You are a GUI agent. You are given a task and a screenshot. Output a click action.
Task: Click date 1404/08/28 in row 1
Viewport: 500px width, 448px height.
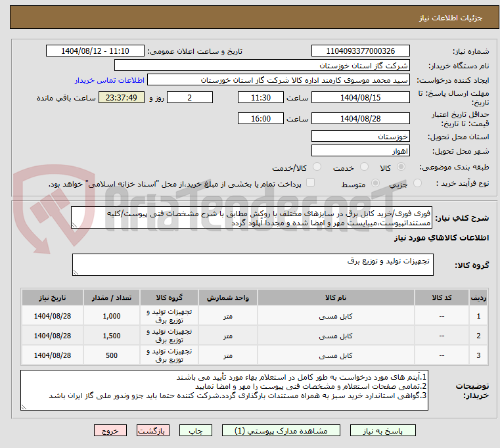[53, 316]
